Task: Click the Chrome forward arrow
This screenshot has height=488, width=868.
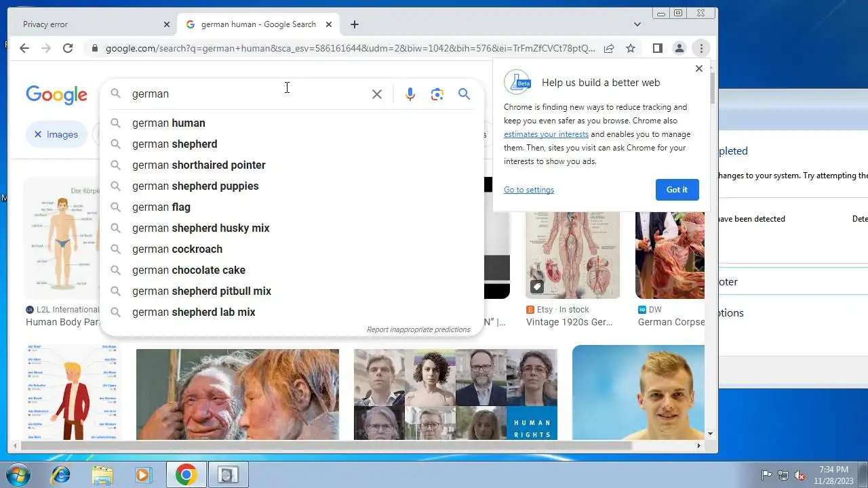Action: [46, 48]
